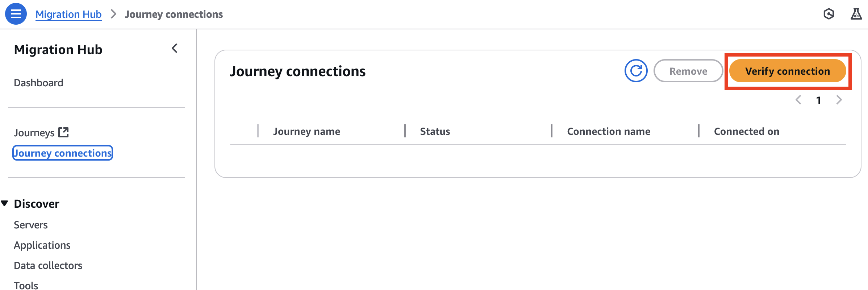Collapse the Discover section

[5, 203]
